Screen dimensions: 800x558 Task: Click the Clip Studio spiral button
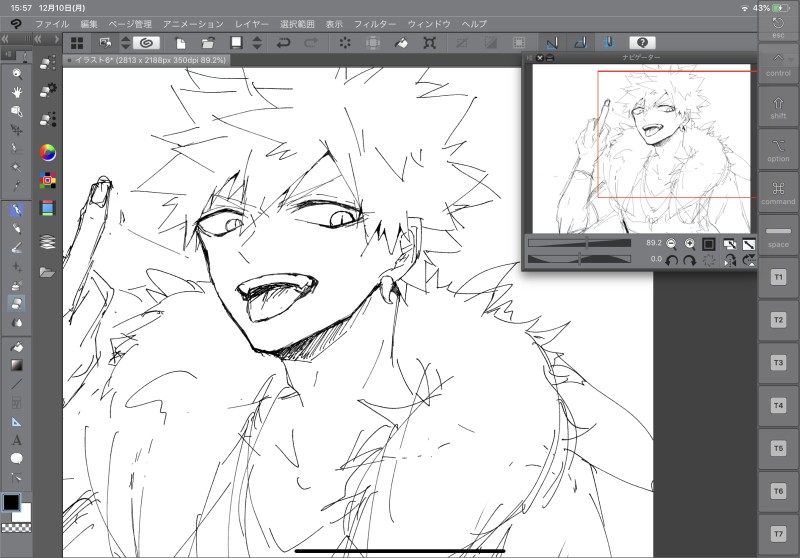(x=146, y=43)
